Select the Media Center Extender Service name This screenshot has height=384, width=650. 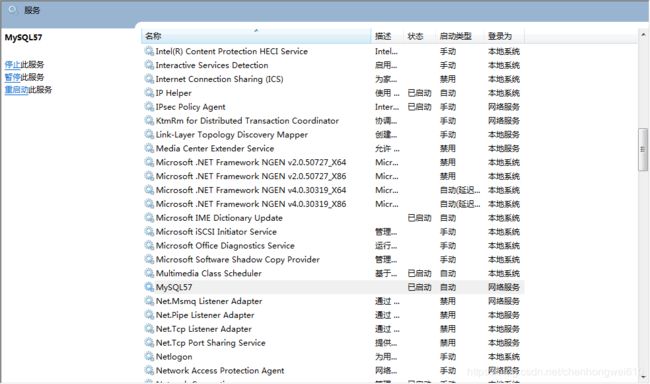click(215, 148)
